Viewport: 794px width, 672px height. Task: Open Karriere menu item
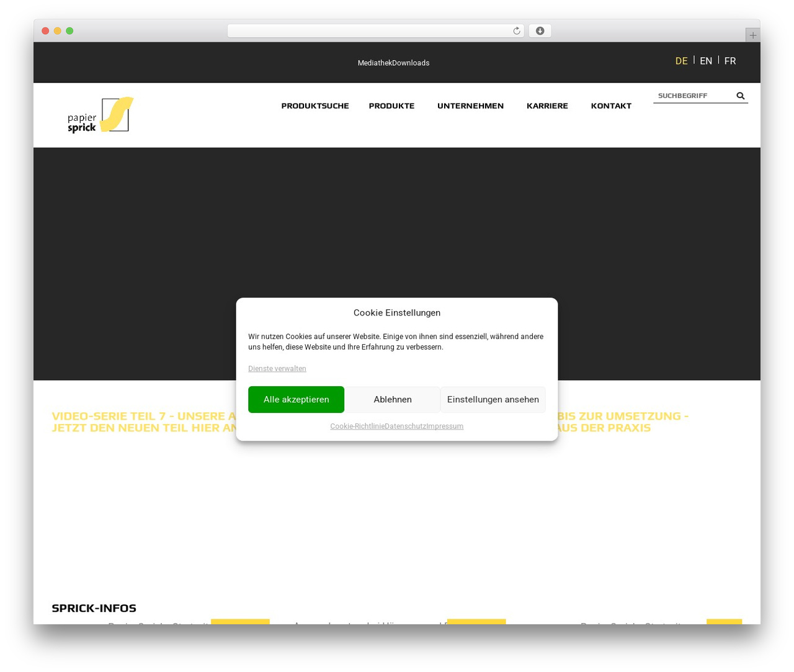(x=547, y=106)
